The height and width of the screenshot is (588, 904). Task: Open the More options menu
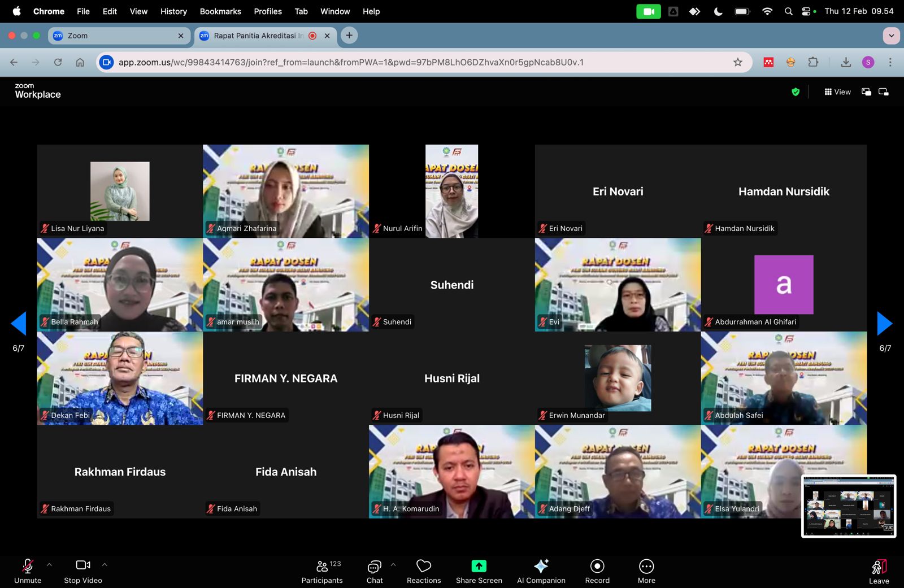point(646,571)
